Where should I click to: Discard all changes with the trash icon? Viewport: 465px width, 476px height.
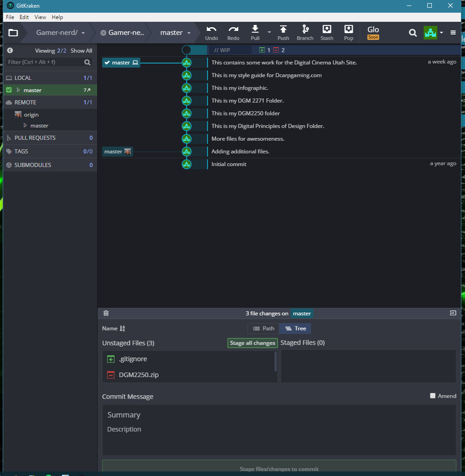click(x=106, y=313)
